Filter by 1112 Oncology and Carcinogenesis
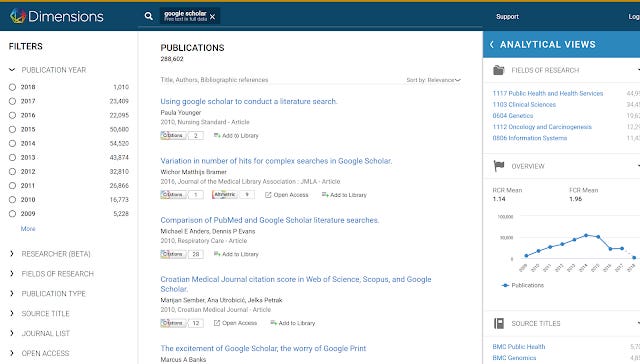This screenshot has width=640, height=364. (542, 127)
